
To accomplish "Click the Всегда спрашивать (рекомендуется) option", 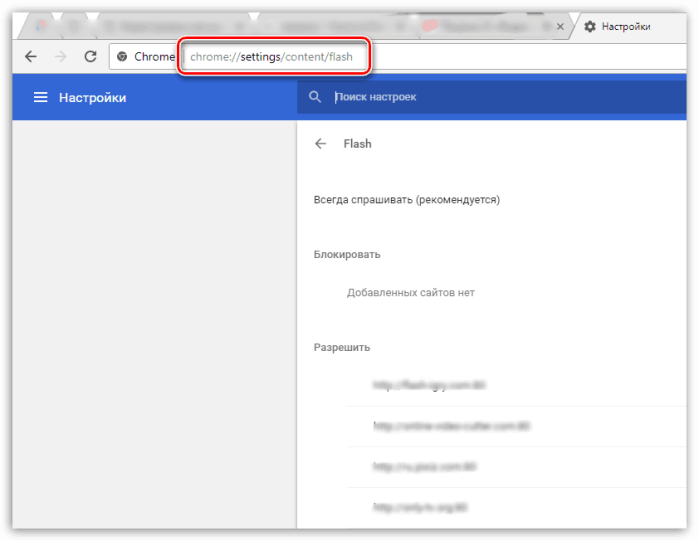I will pos(407,200).
